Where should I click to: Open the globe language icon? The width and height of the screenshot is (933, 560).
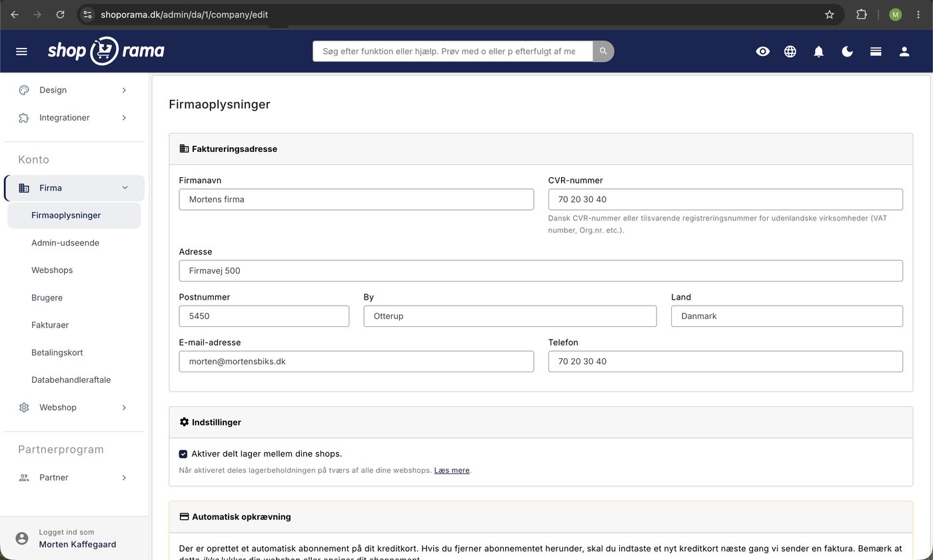(x=790, y=51)
